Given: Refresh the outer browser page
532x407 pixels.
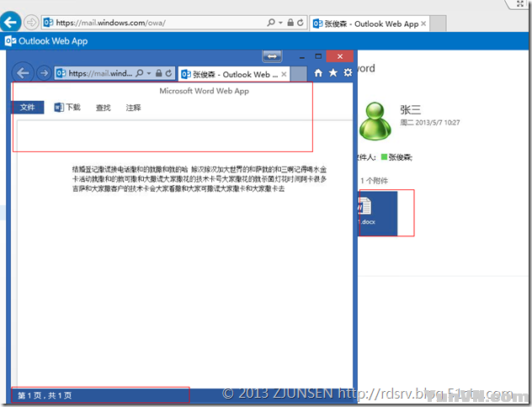Looking at the screenshot, I should [x=301, y=23].
